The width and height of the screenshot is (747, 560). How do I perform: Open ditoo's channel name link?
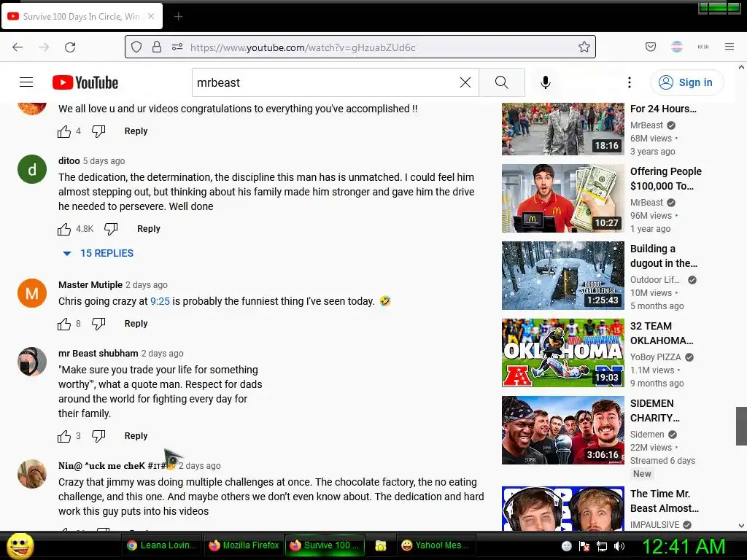coord(69,161)
